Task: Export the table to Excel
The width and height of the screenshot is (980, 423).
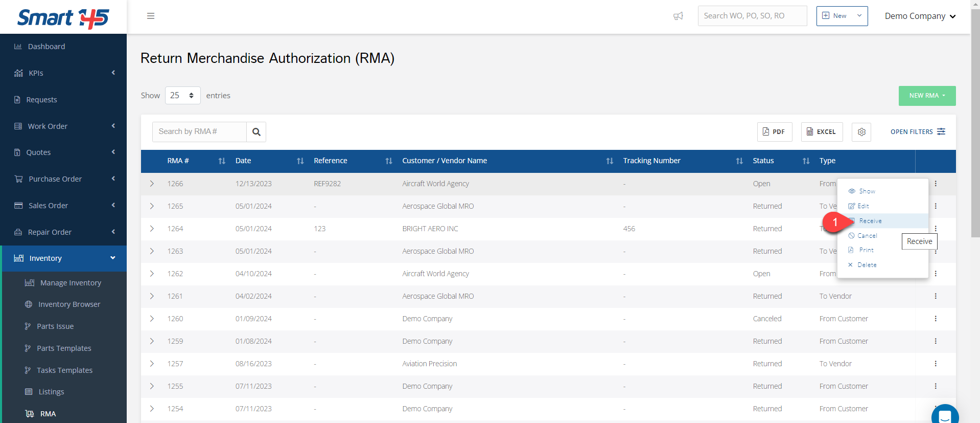Action: [822, 132]
